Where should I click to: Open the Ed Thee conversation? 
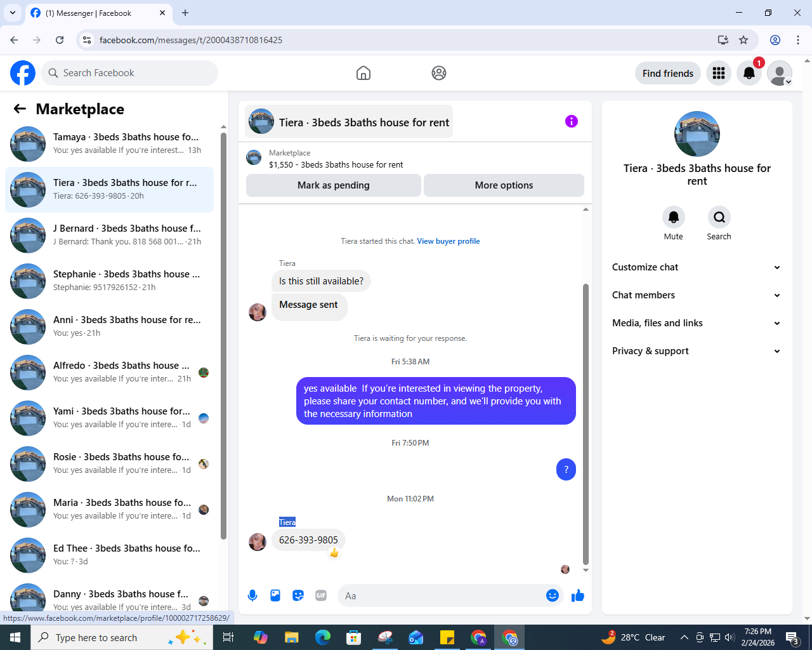(109, 555)
